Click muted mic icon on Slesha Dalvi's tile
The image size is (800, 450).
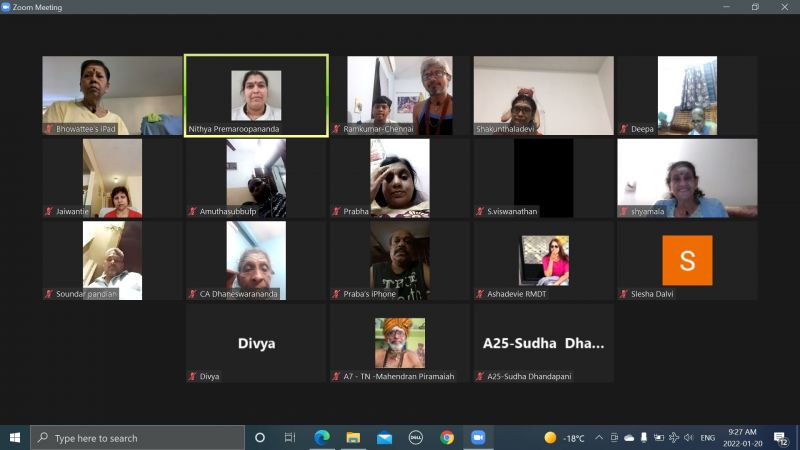point(624,294)
